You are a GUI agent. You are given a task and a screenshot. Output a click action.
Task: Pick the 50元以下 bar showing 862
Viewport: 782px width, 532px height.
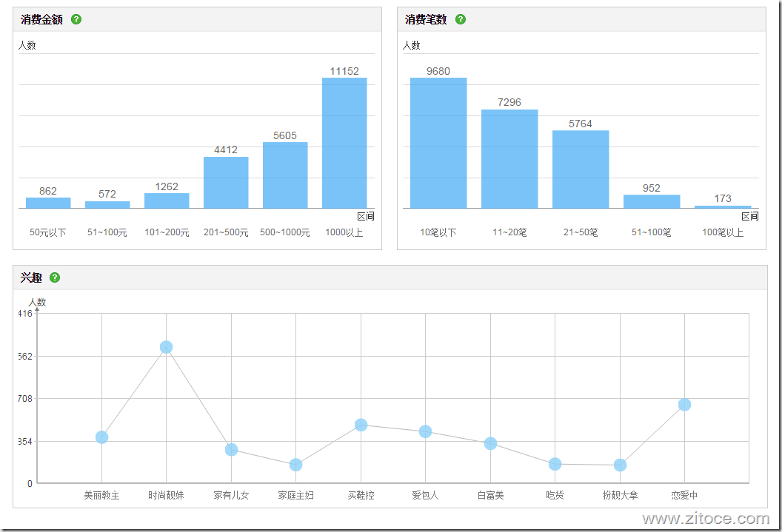pos(48,203)
